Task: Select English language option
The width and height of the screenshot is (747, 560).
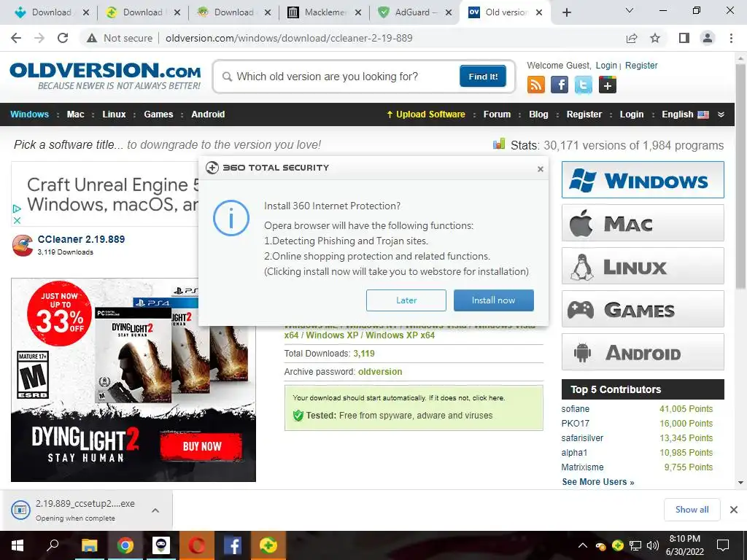Action: (685, 114)
